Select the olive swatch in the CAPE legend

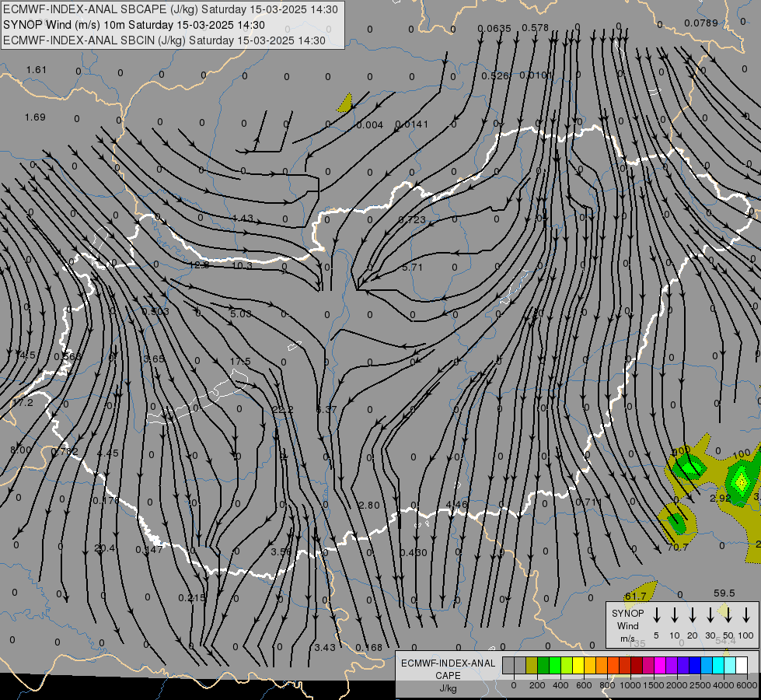point(532,665)
